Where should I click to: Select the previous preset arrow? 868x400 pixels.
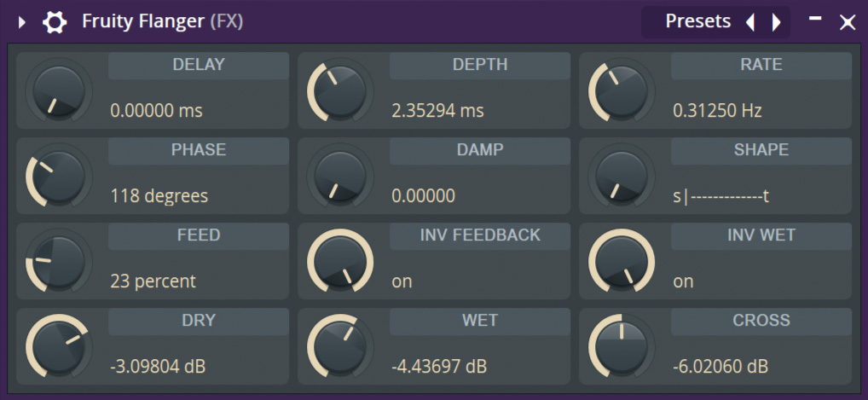coord(750,22)
